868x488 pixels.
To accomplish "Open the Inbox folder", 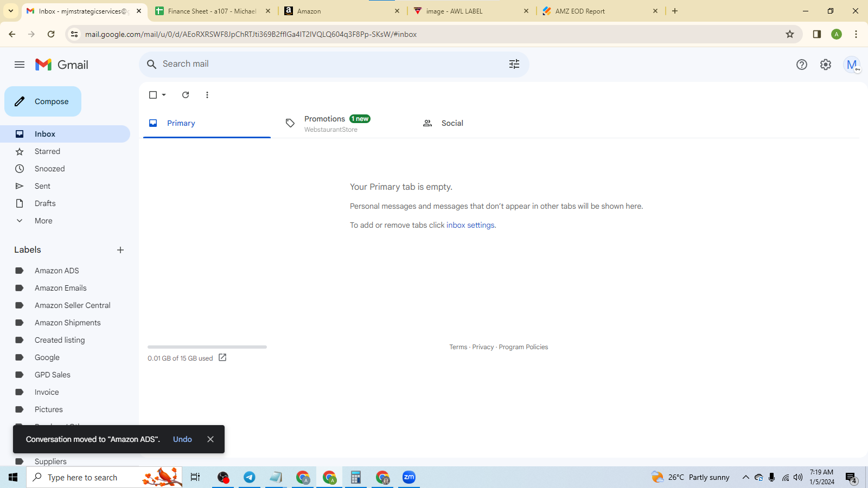I will coord(65,134).
